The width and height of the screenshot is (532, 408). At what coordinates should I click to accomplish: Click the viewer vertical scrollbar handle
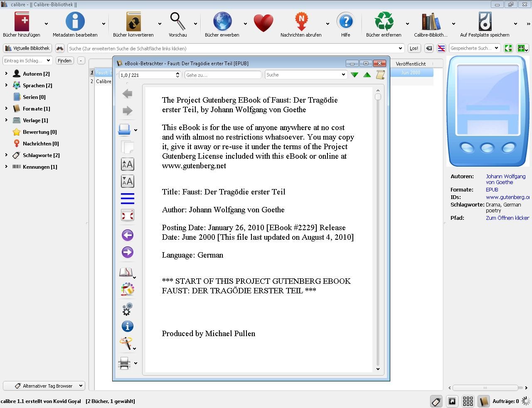378,97
